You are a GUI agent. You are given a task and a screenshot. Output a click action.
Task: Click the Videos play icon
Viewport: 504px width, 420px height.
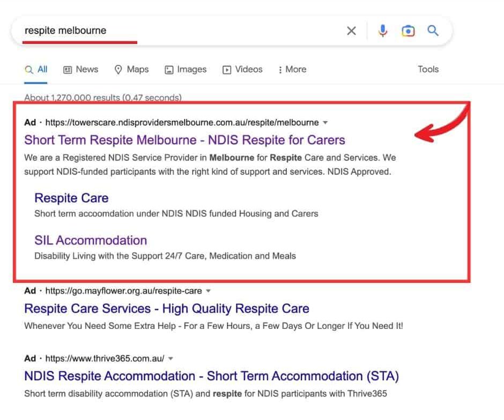[227, 70]
